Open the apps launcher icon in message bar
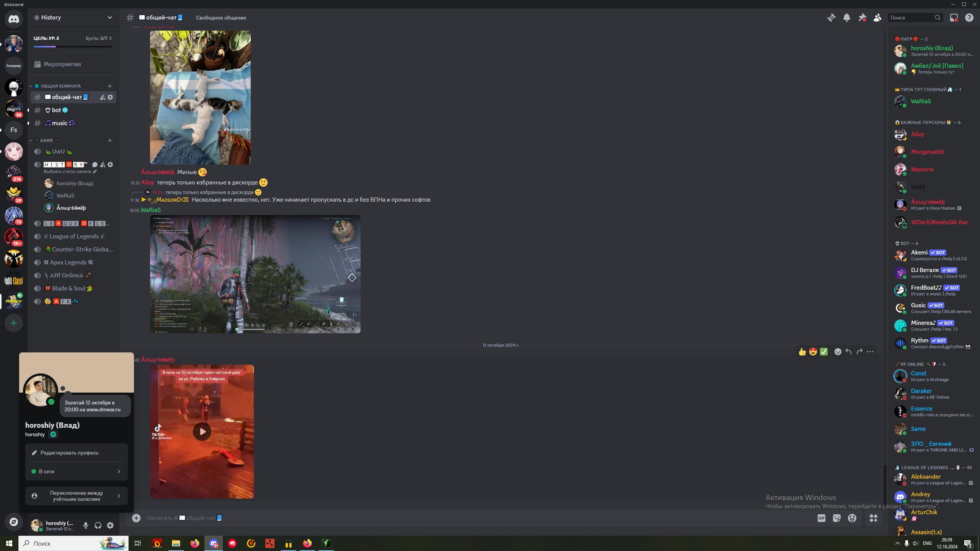The height and width of the screenshot is (551, 980). tap(874, 518)
